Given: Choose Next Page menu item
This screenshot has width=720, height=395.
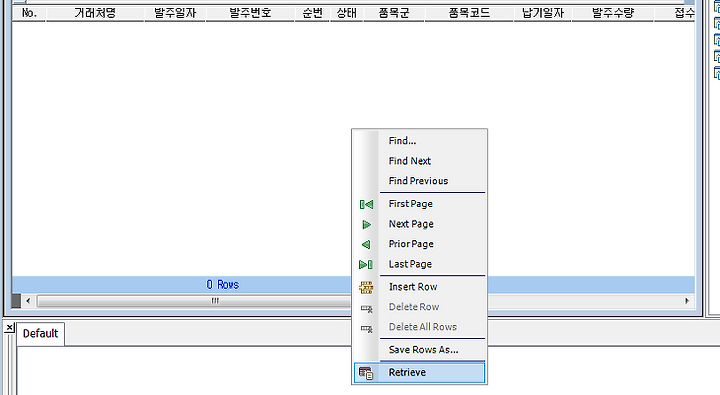Looking at the screenshot, I should pyautogui.click(x=419, y=224).
